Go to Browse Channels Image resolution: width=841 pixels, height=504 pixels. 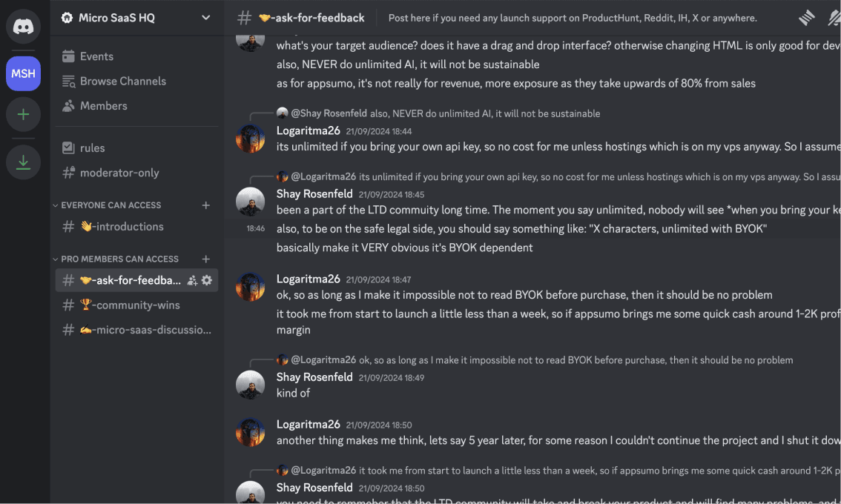click(122, 81)
